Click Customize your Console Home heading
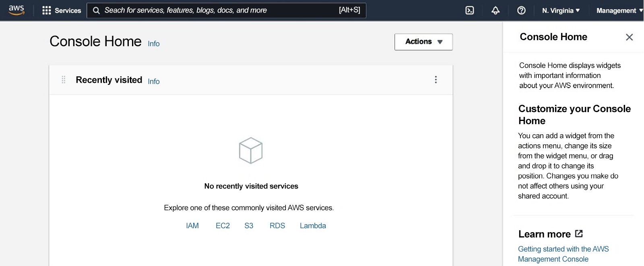The height and width of the screenshot is (266, 644). [574, 115]
